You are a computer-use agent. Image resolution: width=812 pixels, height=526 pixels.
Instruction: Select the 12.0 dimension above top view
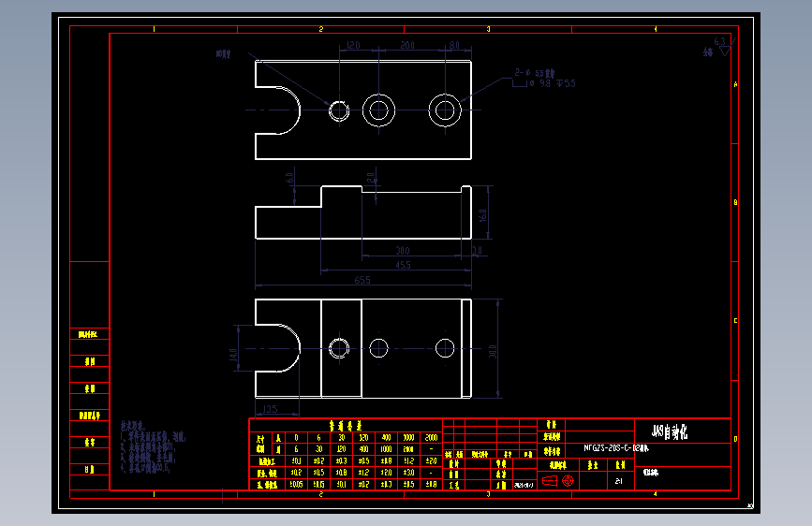tap(353, 46)
